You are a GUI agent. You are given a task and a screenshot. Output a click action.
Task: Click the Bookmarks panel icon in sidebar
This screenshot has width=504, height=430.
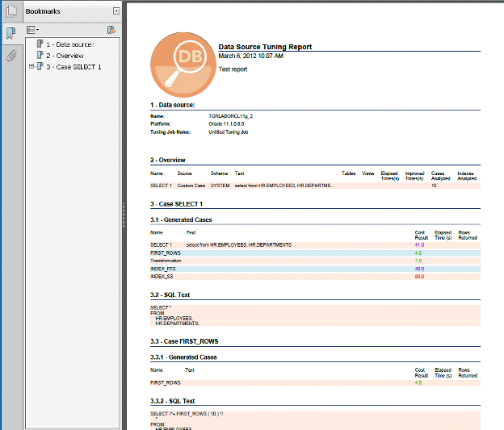(x=10, y=33)
